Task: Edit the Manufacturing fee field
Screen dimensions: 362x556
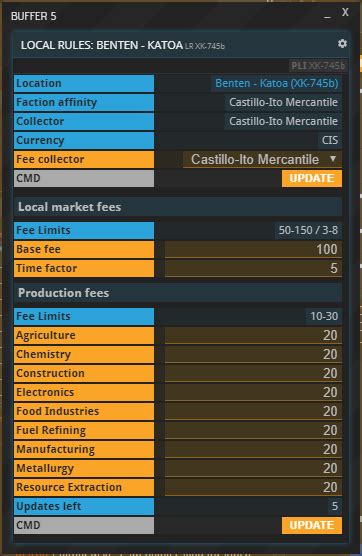Action: [x=253, y=449]
